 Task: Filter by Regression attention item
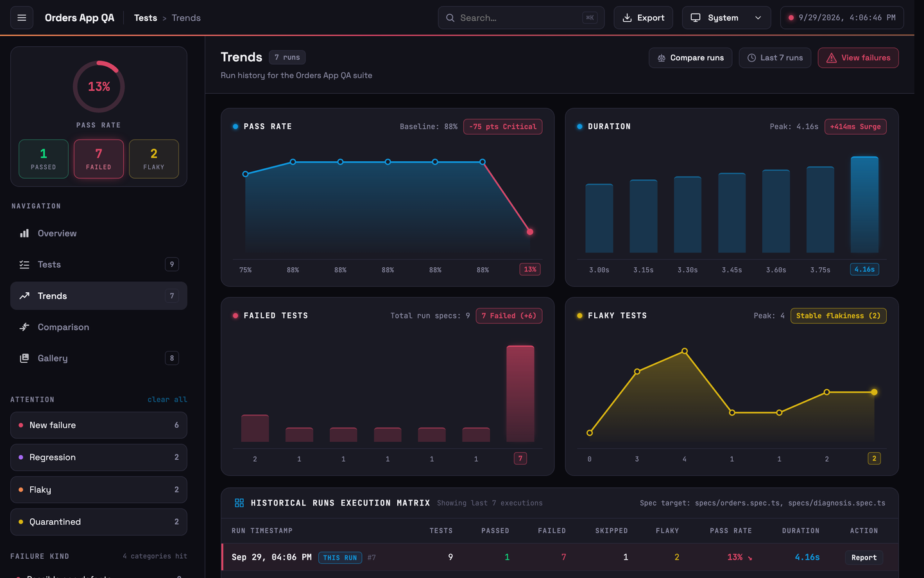[x=99, y=457]
